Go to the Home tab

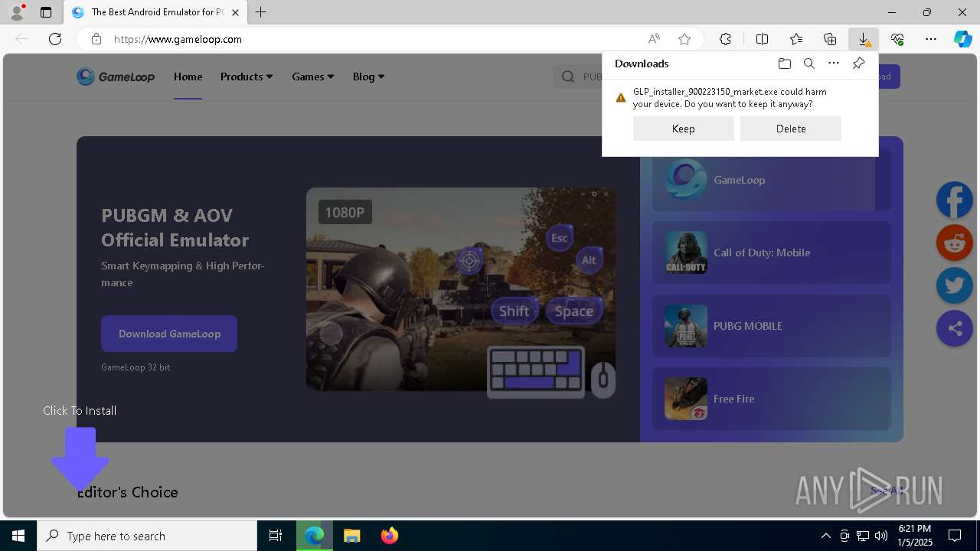[188, 77]
